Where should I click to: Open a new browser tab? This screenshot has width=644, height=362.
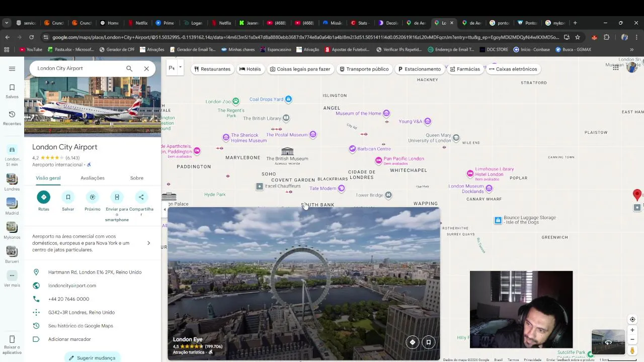(575, 23)
